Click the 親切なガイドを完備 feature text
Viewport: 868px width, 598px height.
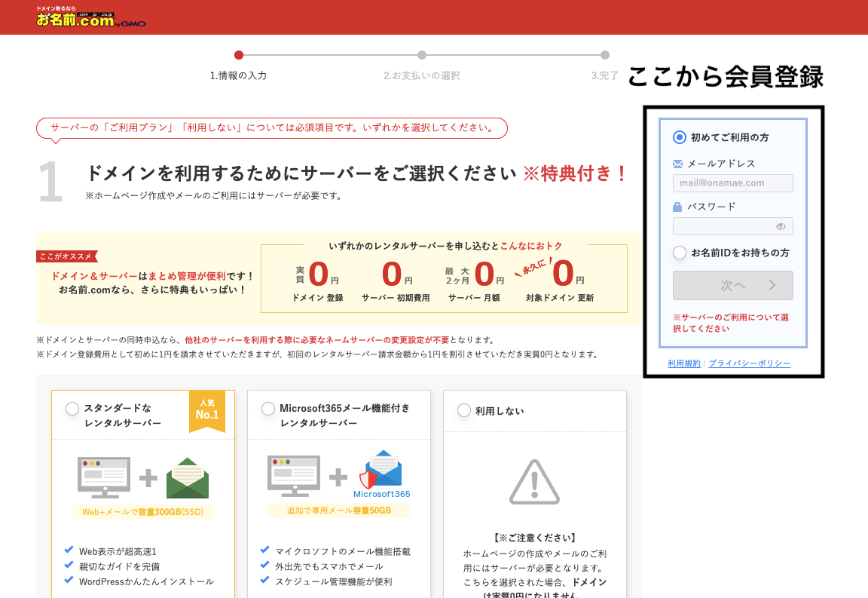(120, 566)
